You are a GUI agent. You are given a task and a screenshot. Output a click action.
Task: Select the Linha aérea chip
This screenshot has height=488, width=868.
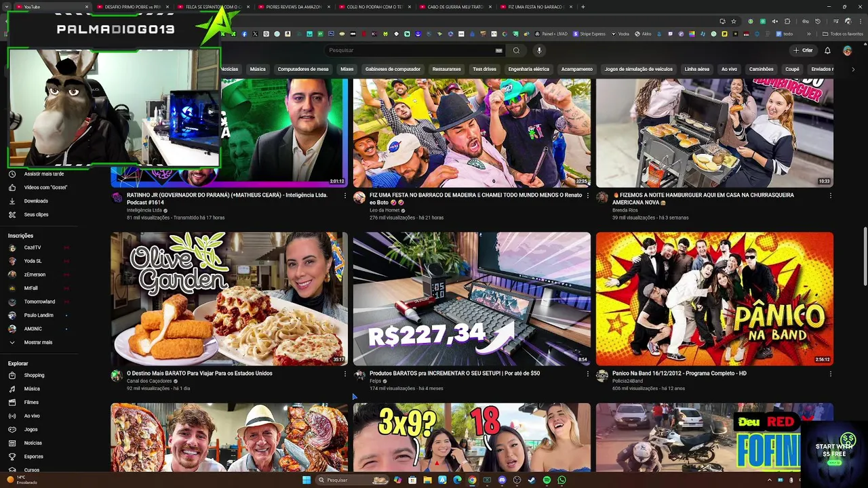(x=696, y=69)
